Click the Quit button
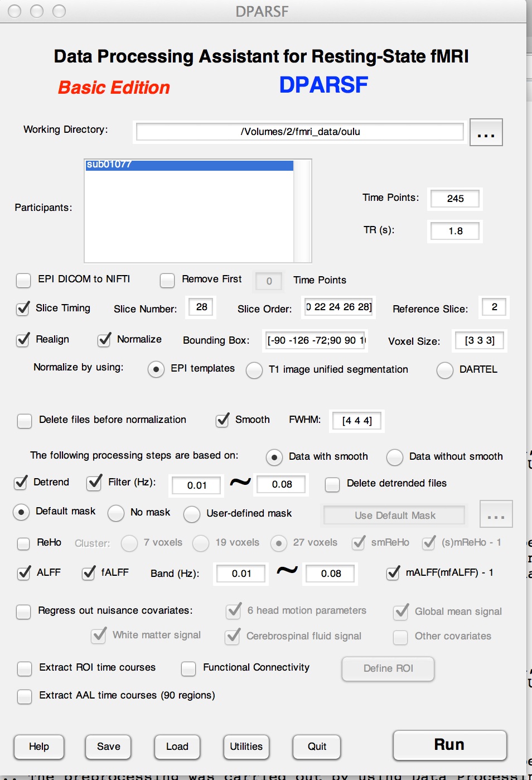Screen dimensions: 532x780 click(317, 747)
